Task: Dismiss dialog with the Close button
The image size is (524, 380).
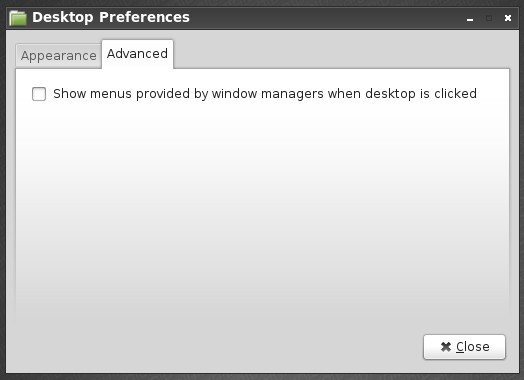Action: (464, 347)
